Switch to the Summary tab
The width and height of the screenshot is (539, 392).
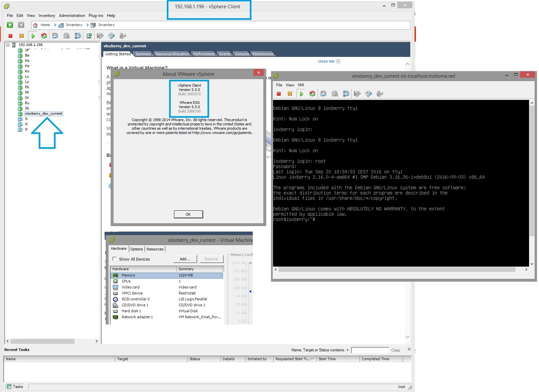pyautogui.click(x=143, y=54)
